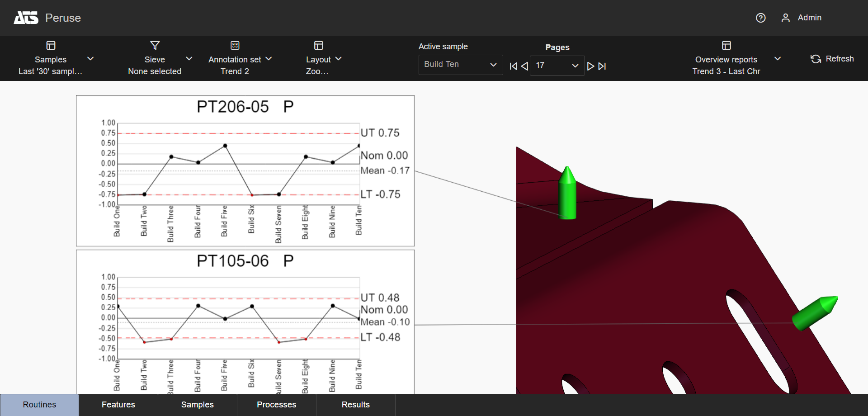
Task: Select the PT206-05 trend chart
Action: coord(245,170)
